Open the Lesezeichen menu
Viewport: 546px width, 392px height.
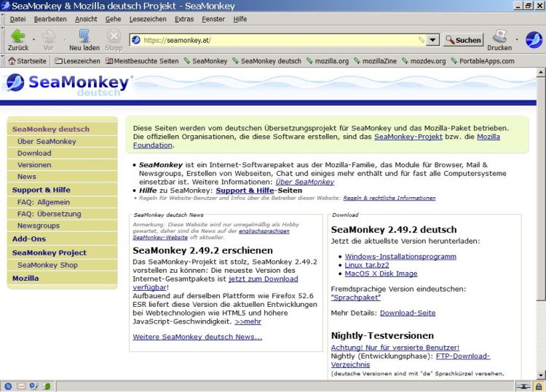[148, 19]
